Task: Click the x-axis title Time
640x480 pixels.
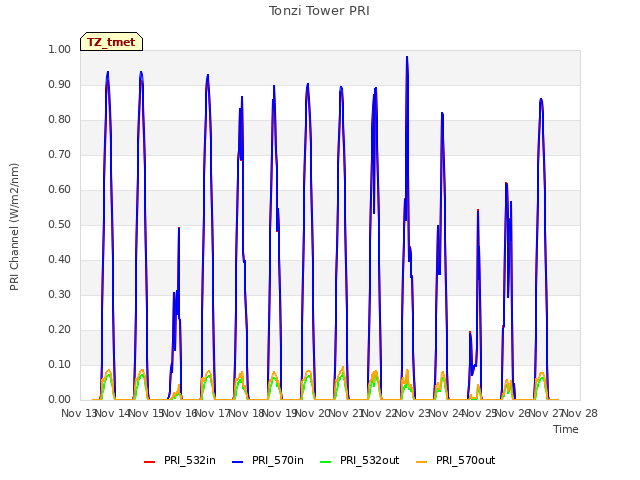Action: [565, 429]
